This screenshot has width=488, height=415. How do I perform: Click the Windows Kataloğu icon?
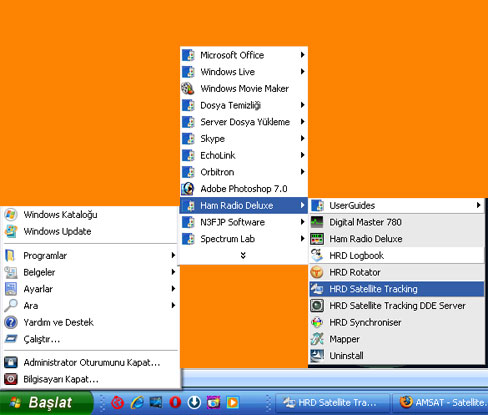point(11,215)
